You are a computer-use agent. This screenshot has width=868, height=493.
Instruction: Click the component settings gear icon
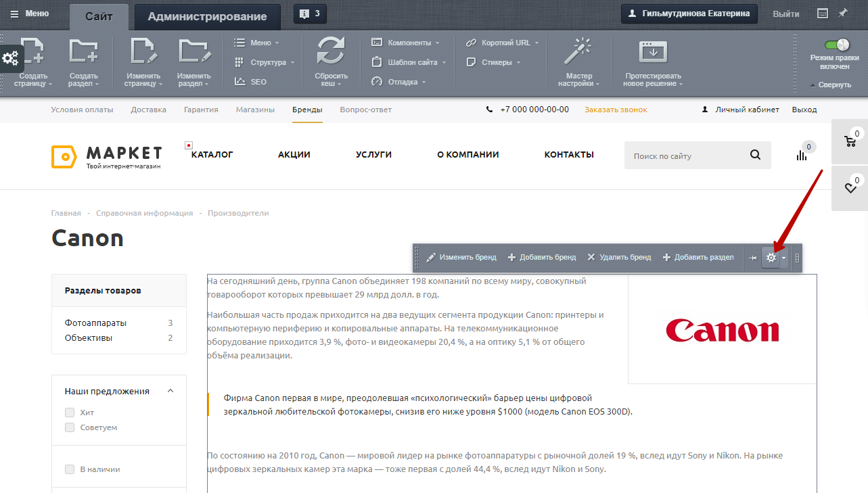pyautogui.click(x=771, y=258)
